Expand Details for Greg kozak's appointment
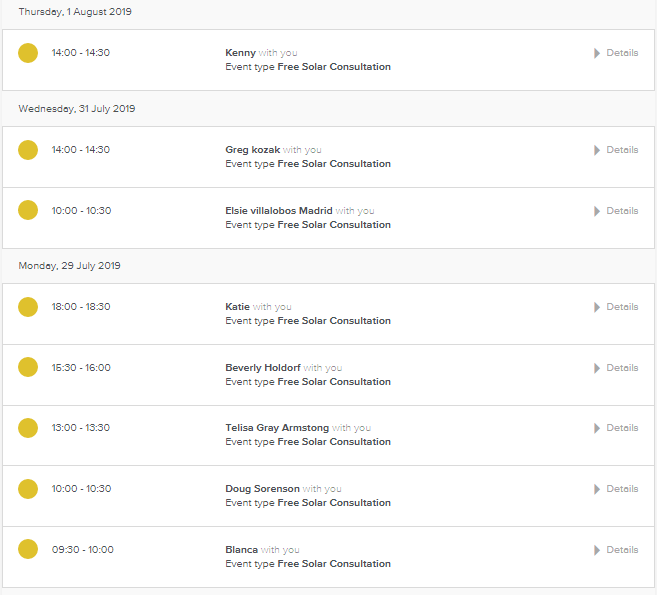Viewport: 657px width, 595px height. tap(616, 150)
